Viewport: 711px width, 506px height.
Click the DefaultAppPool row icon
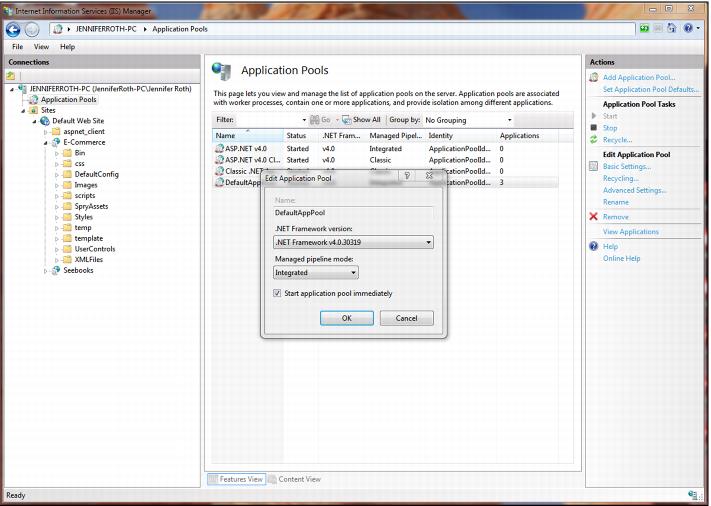219,182
